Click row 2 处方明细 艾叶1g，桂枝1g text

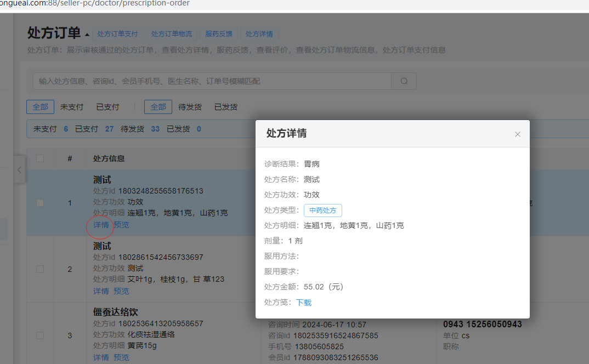pyautogui.click(x=176, y=279)
